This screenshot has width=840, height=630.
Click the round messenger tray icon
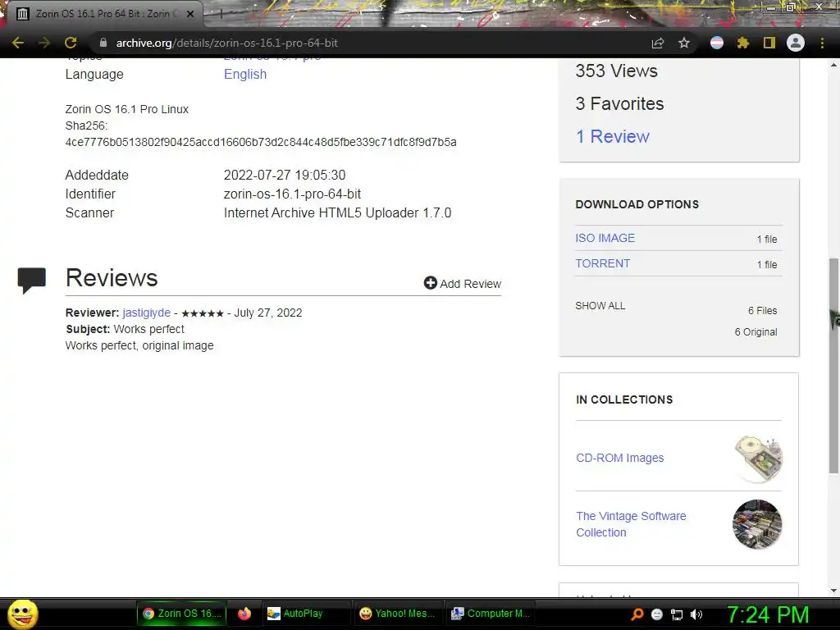(657, 614)
